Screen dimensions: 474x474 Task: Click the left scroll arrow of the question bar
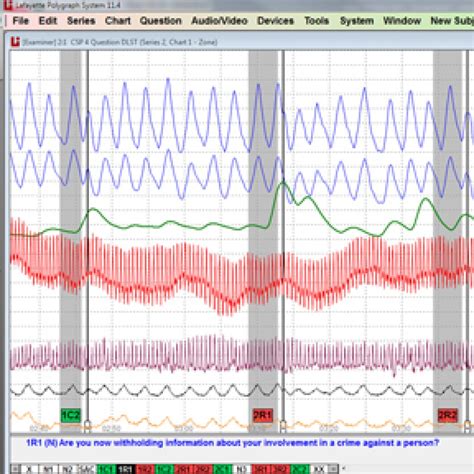(15, 469)
